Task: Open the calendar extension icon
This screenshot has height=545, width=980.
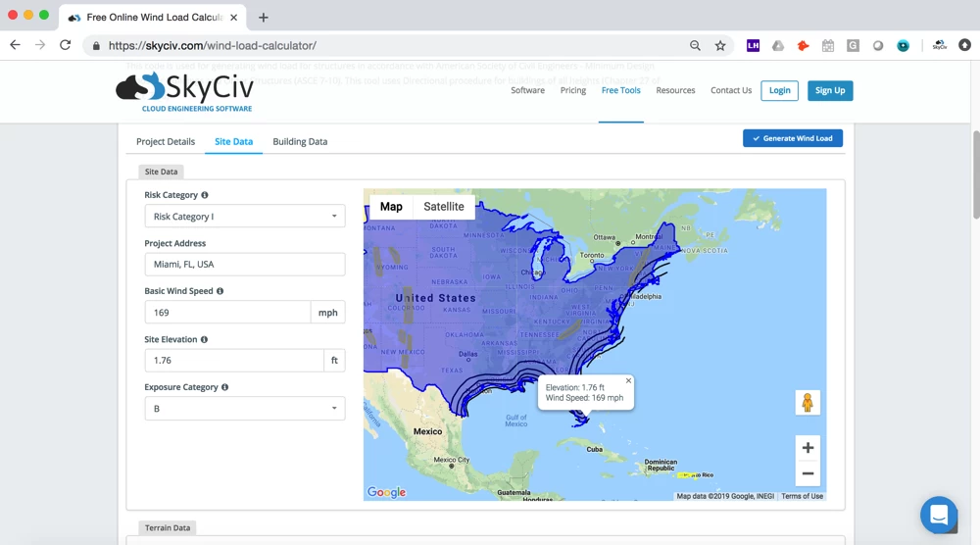Action: click(828, 46)
